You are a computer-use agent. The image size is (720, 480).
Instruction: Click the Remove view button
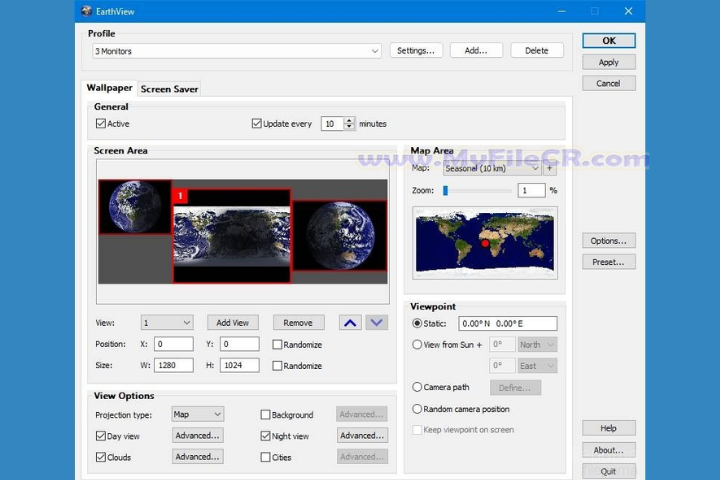click(298, 323)
